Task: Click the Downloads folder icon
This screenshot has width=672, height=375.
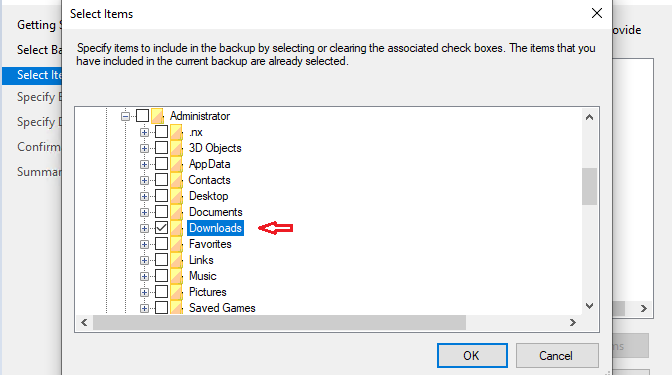Action: (176, 228)
